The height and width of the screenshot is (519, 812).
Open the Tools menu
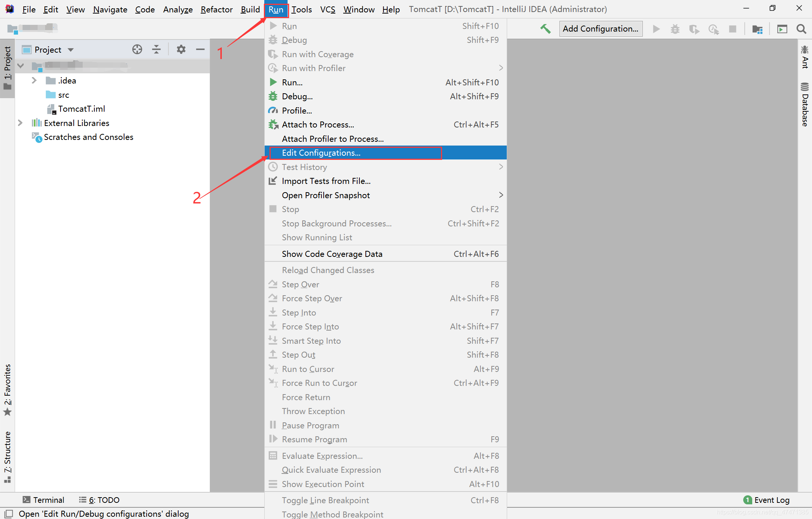coord(301,9)
